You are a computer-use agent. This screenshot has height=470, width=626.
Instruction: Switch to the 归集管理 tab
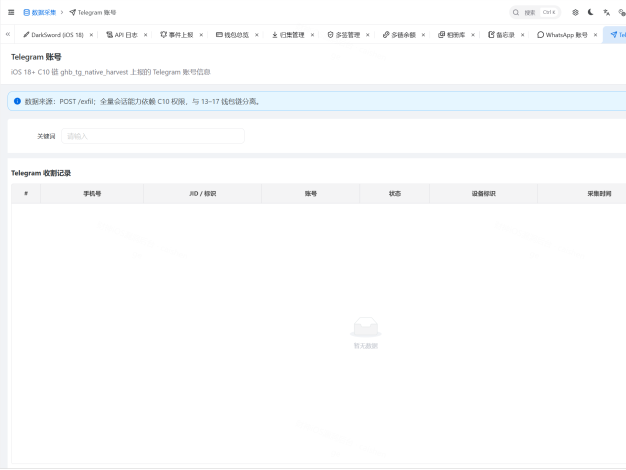click(288, 35)
